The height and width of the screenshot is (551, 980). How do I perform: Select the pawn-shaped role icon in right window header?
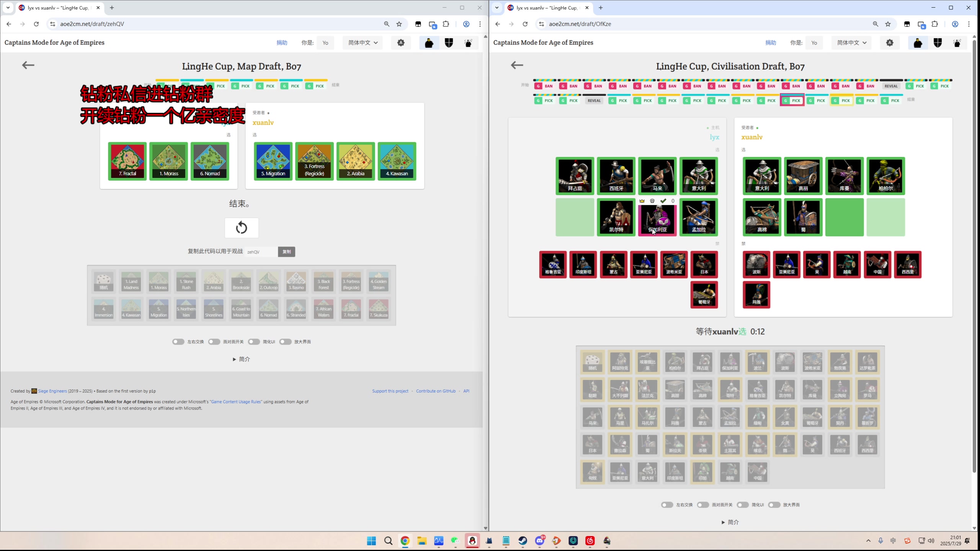918,43
